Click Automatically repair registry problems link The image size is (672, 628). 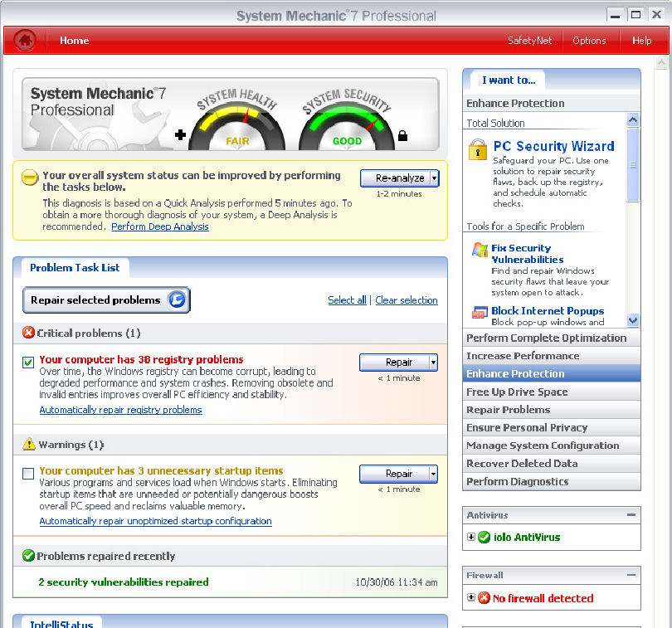click(120, 410)
